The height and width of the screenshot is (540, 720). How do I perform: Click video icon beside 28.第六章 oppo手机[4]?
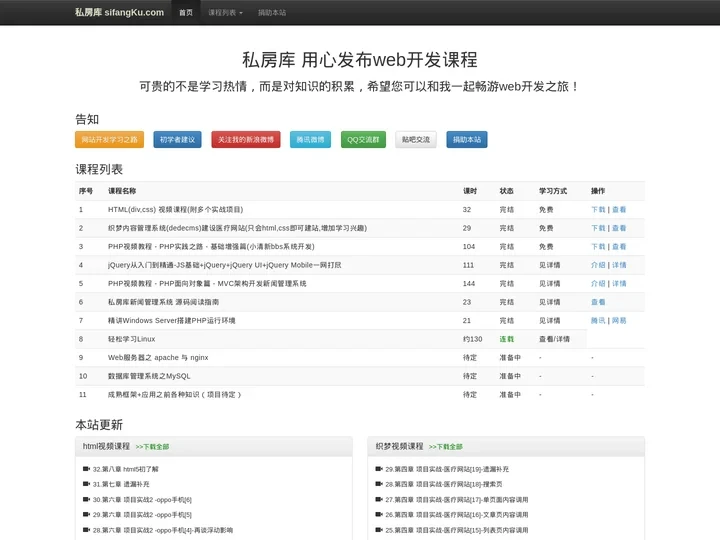pos(86,529)
